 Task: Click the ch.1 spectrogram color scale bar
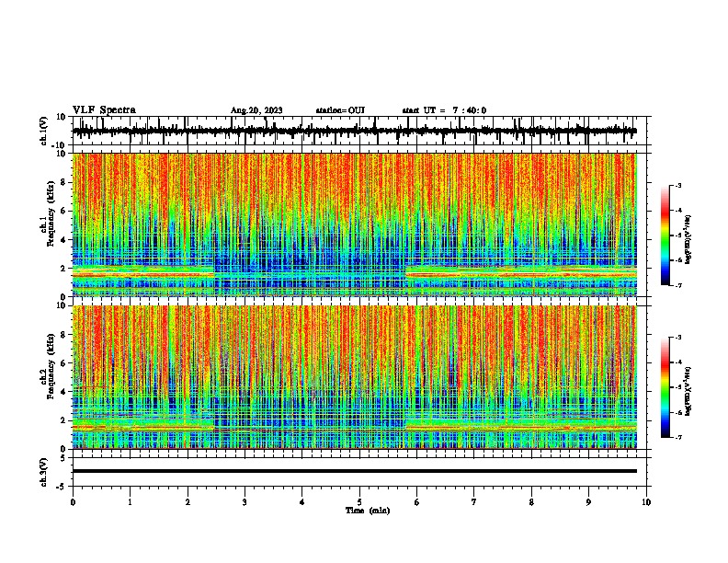(x=665, y=235)
